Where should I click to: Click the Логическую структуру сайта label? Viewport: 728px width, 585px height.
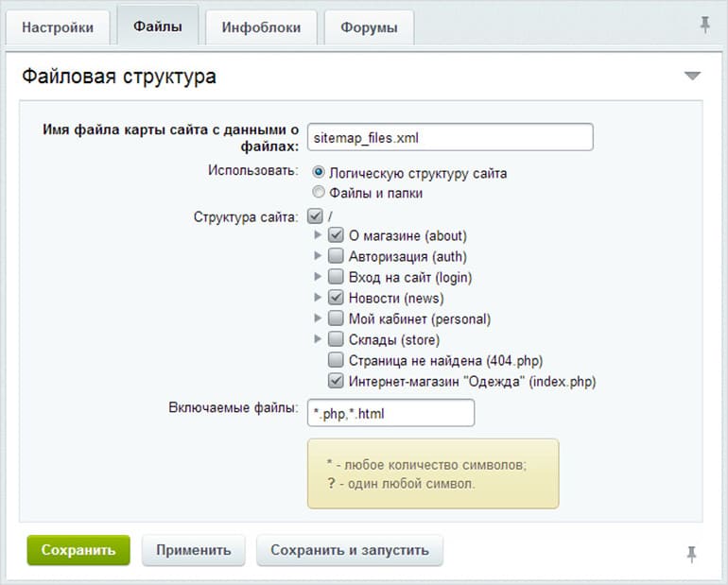(418, 174)
